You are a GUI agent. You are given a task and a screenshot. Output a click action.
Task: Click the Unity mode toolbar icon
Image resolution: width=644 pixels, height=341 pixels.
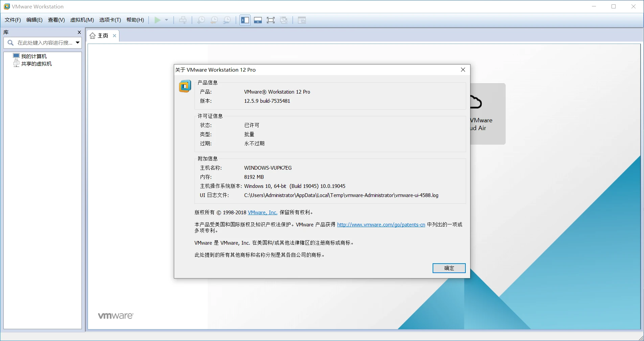click(284, 20)
